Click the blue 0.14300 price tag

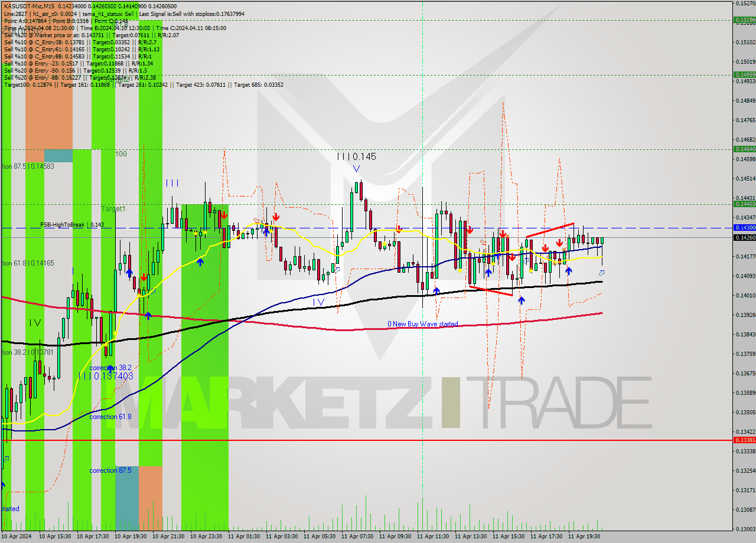point(744,227)
